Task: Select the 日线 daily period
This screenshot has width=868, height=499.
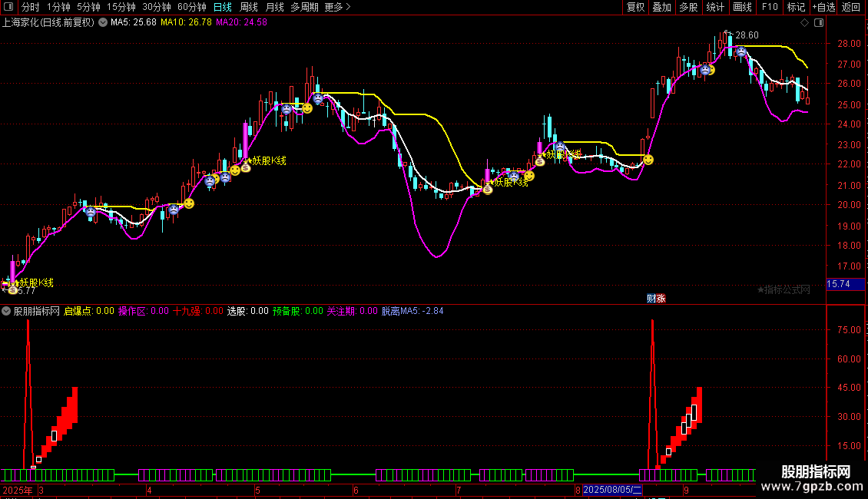Action: [223, 7]
